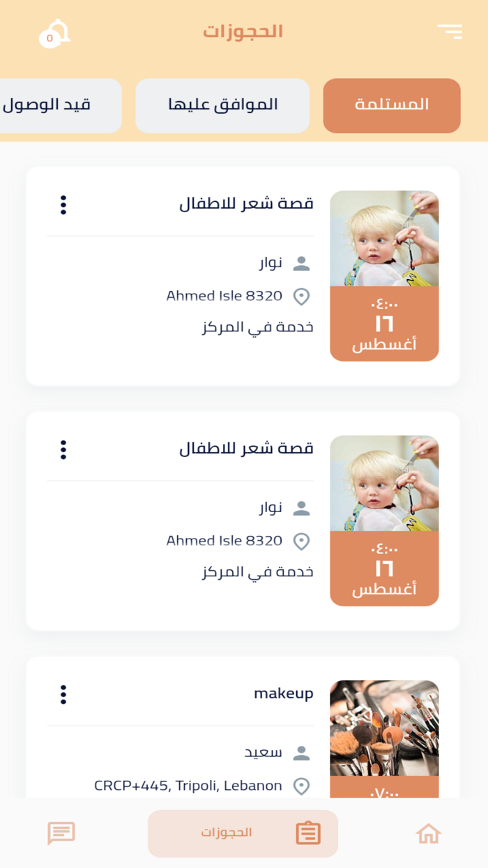This screenshot has width=488, height=868.
Task: Click the second booking's date badge
Action: (x=384, y=569)
